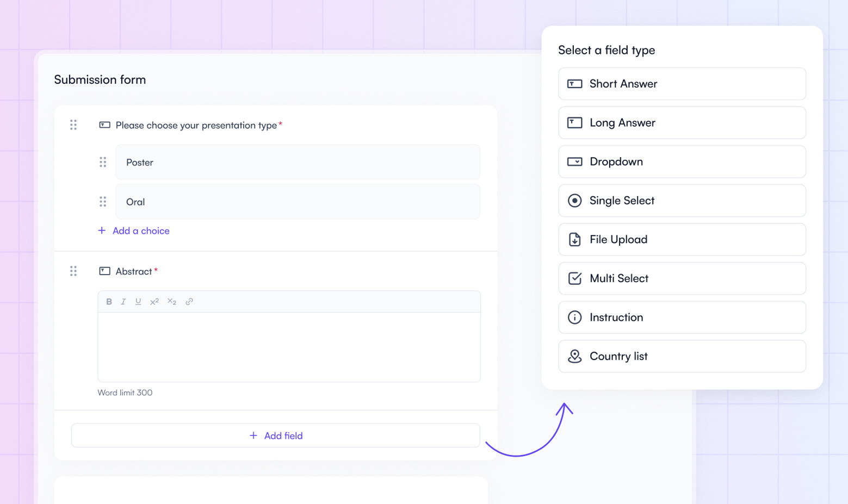The width and height of the screenshot is (848, 504).
Task: Click the Single Select field type icon
Action: pos(574,201)
